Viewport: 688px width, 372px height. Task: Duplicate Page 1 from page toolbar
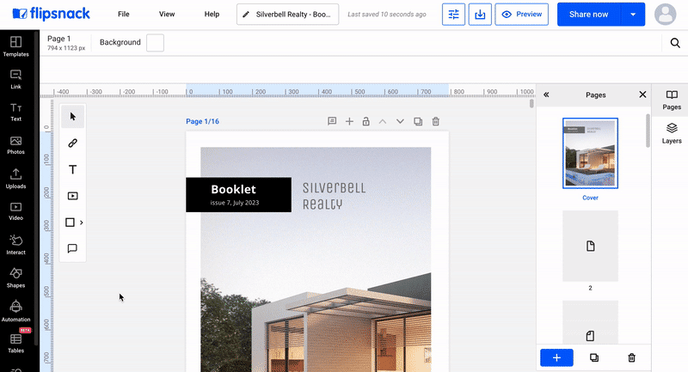[x=418, y=122]
